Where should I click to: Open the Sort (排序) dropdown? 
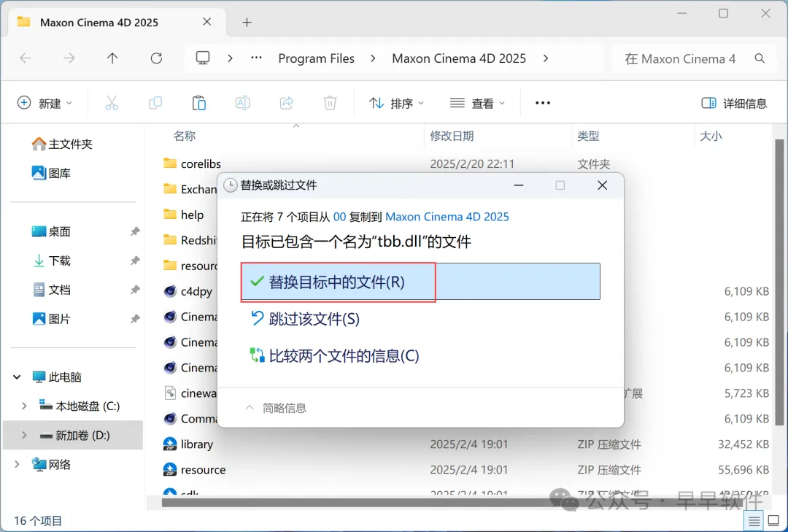tap(396, 103)
